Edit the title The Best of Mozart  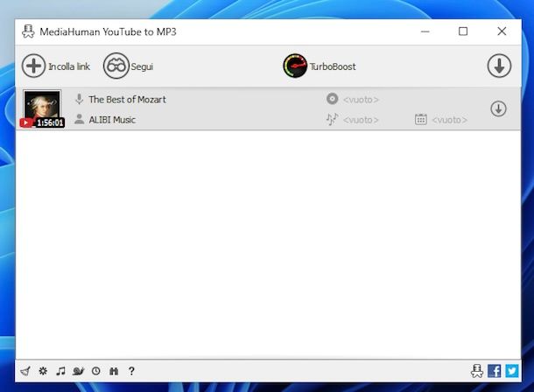pos(127,100)
